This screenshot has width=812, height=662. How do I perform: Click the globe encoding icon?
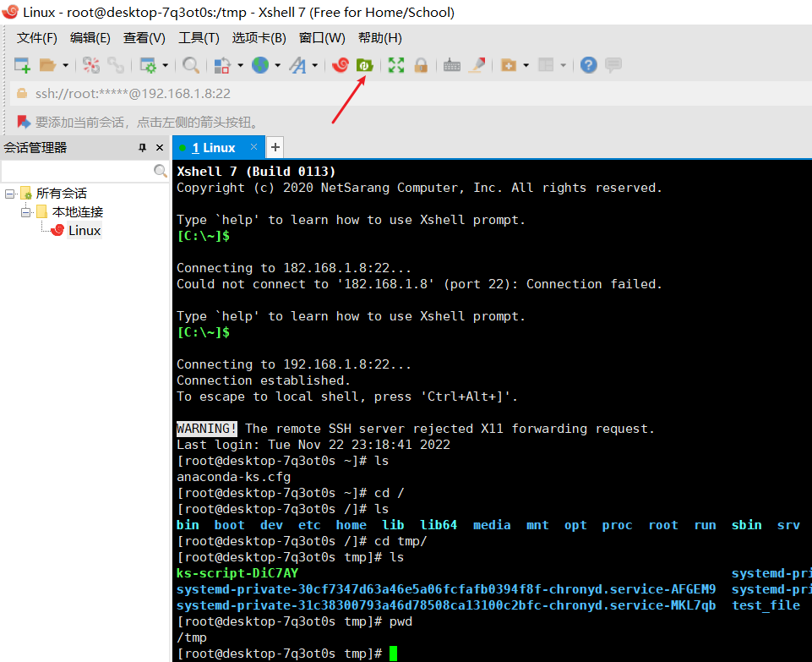click(260, 65)
